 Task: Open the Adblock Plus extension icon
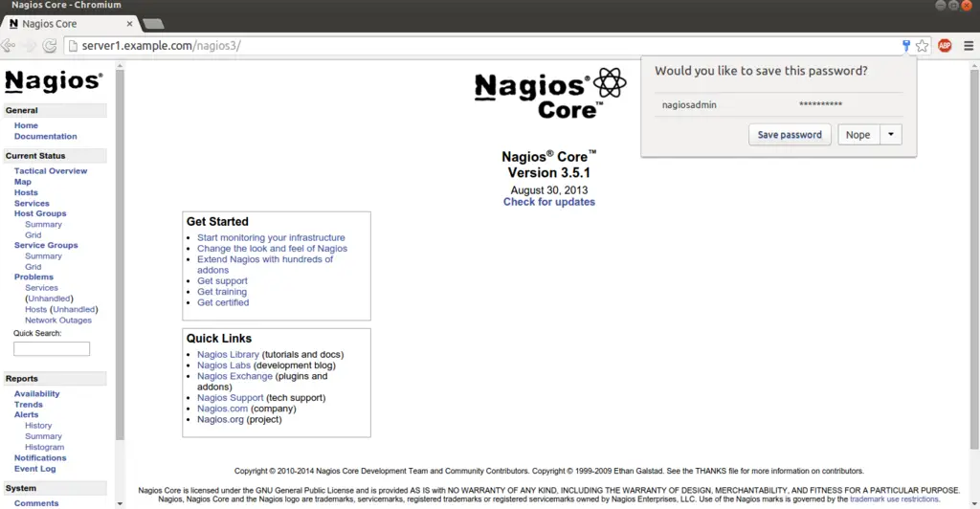click(945, 46)
